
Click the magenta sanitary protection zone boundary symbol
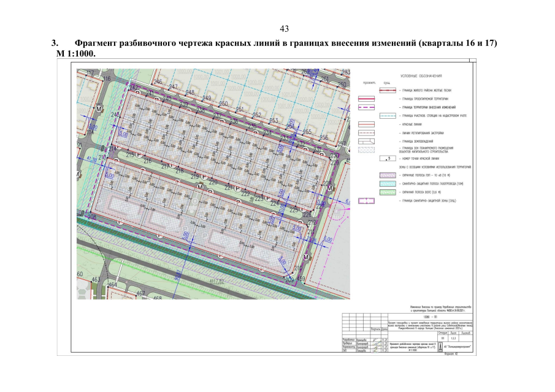coord(366,201)
